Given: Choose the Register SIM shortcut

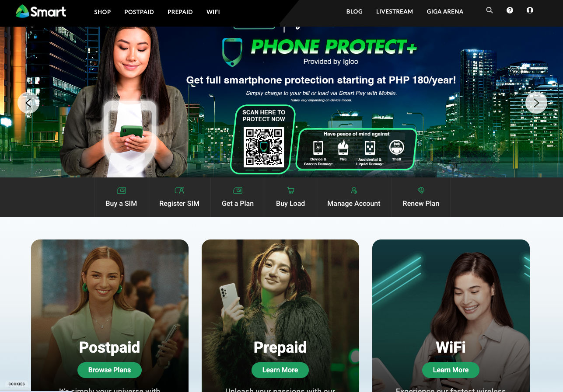Looking at the screenshot, I should tap(179, 197).
